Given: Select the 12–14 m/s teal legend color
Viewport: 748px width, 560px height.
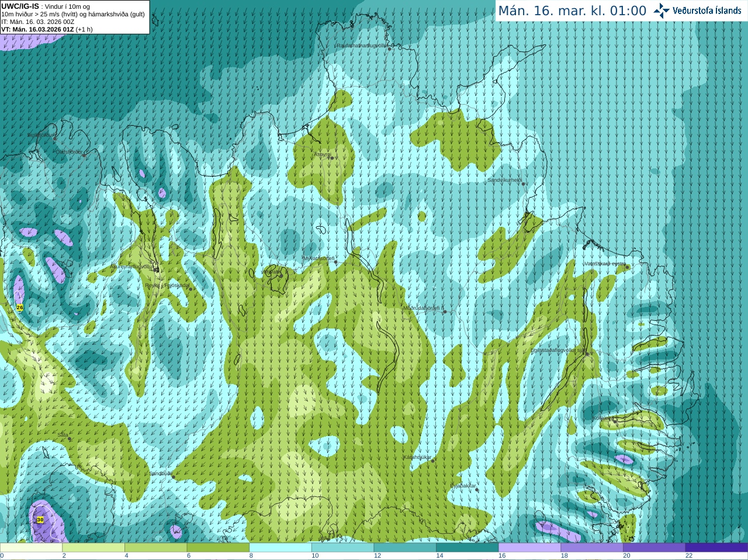Looking at the screenshot, I should click(405, 548).
